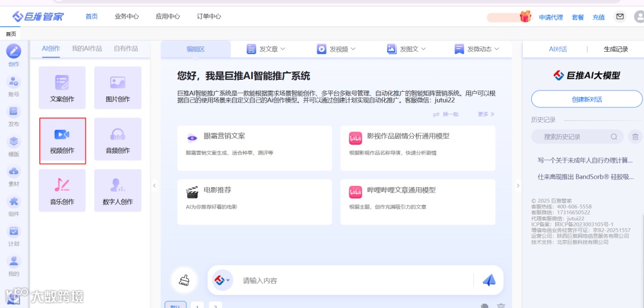This screenshot has height=308, width=644.
Task: Click the gift box icon
Action: coord(525,17)
